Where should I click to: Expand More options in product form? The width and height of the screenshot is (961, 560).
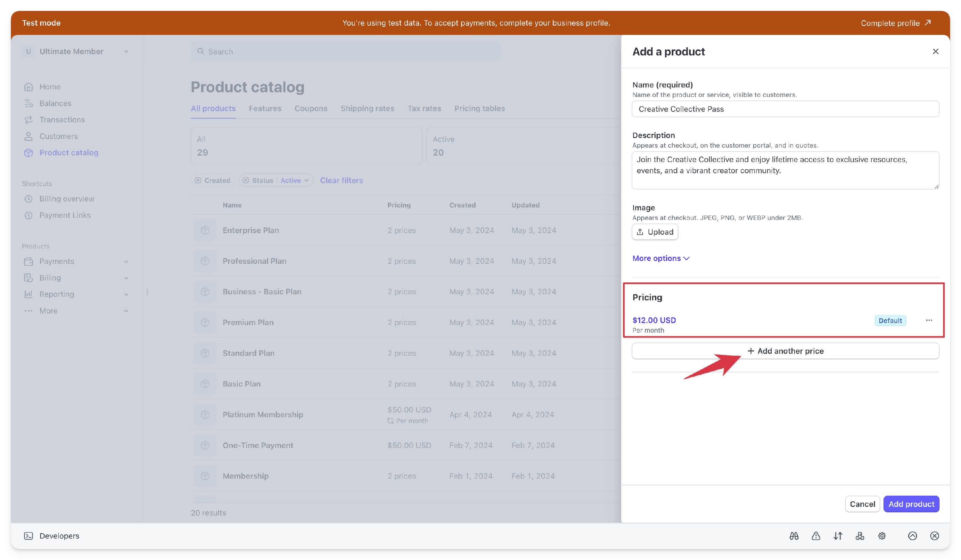(x=661, y=258)
